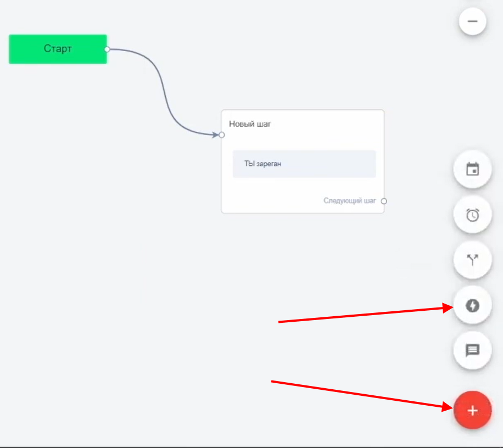Select the curved connection line between steps
Viewport: 503px width, 448px height.
(x=164, y=91)
